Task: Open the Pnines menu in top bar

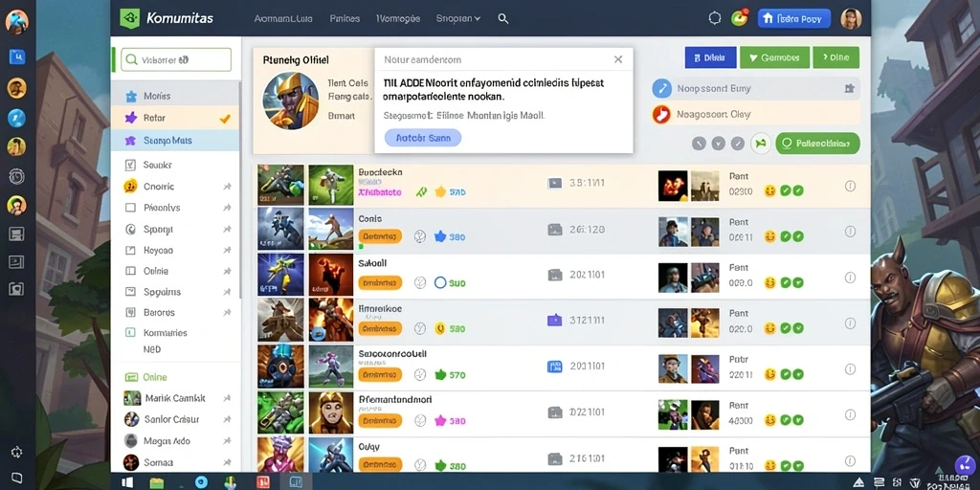Action: (345, 19)
